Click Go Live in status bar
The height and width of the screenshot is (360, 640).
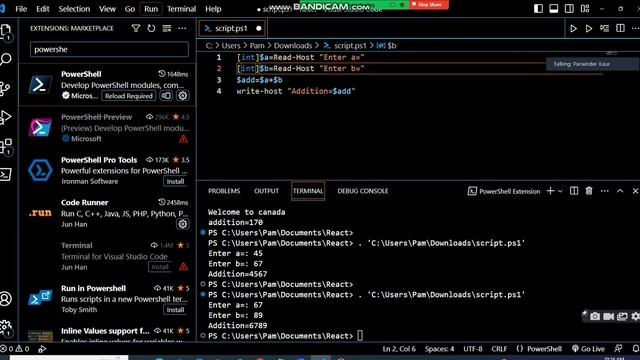[588, 349]
